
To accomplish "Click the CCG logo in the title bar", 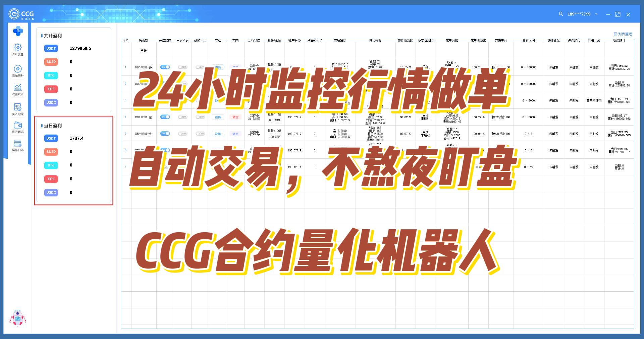I will pyautogui.click(x=21, y=14).
